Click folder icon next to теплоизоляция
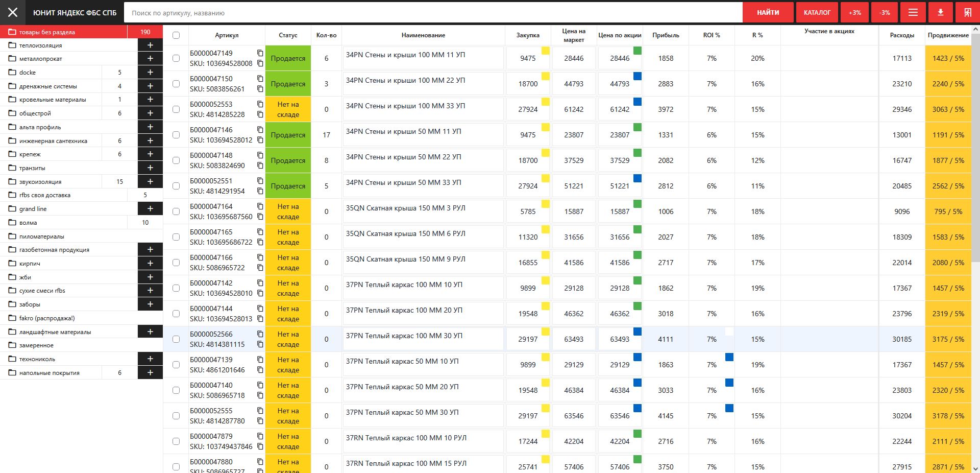980x473 pixels. 12,45
